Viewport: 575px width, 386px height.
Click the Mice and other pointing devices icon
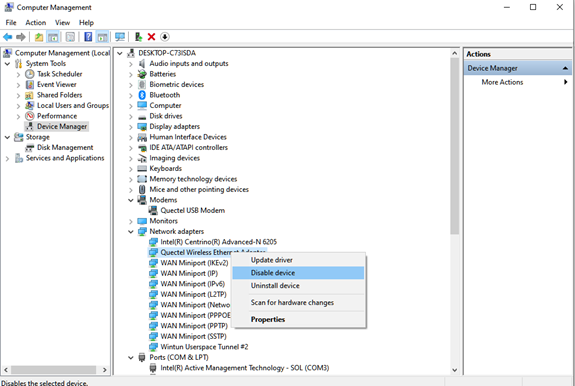pos(142,190)
